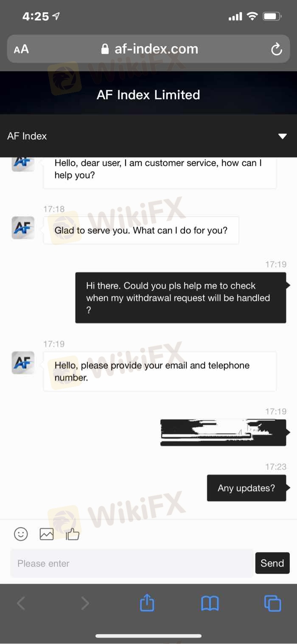Viewport: 297px width, 644px height.
Task: Select the 'Any updates?' message bubble
Action: 246,488
